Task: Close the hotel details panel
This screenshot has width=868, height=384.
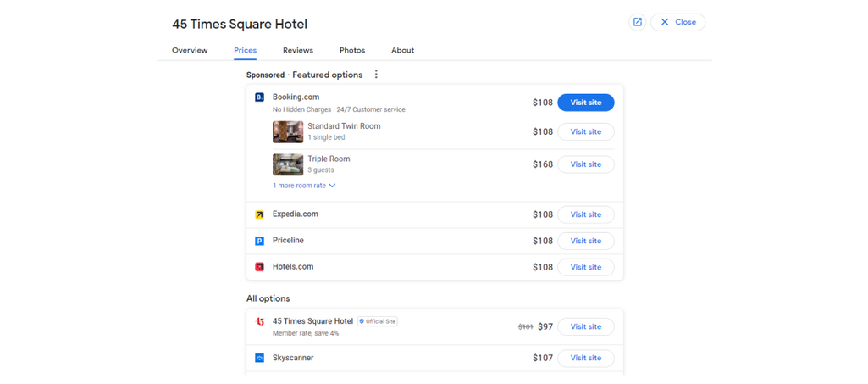Action: (x=677, y=22)
